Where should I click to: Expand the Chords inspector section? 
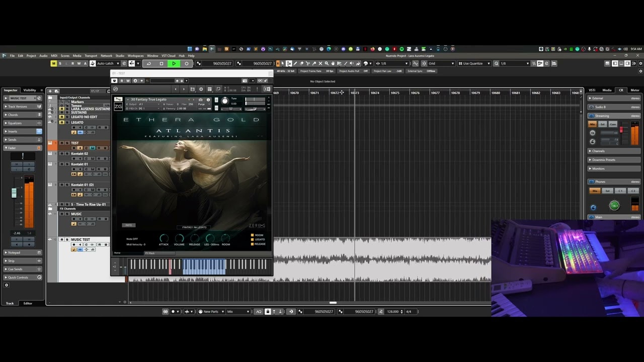click(23, 115)
